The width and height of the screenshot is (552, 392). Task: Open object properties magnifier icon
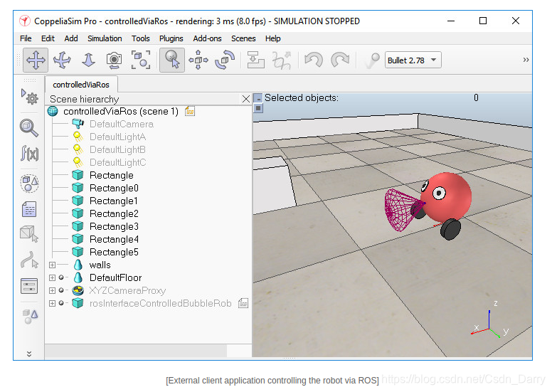point(29,127)
